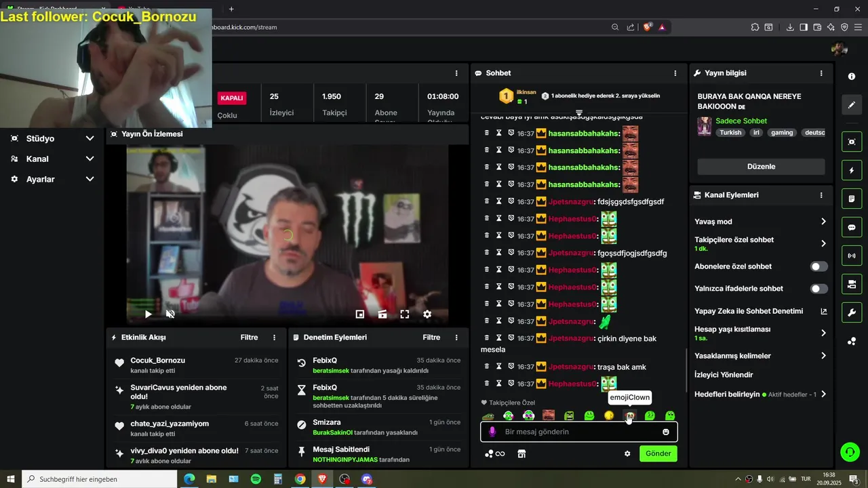
Task: Click the KAPALI status badge
Action: pos(232,98)
